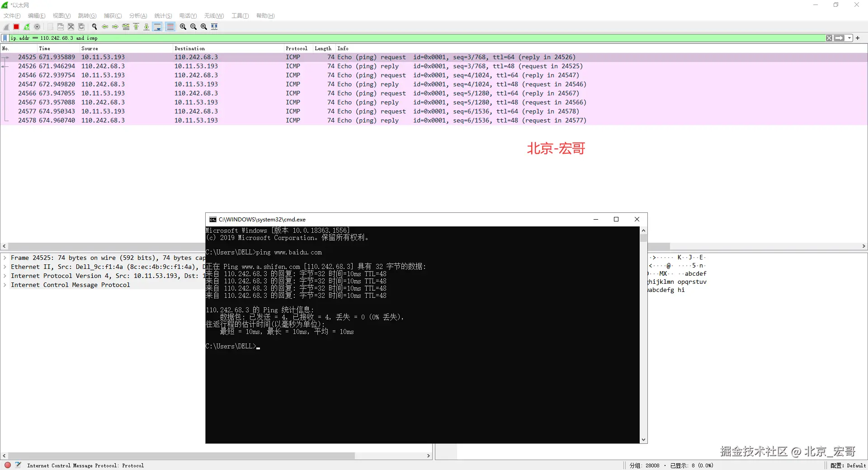Sort by the Info column header
The width and height of the screenshot is (868, 470).
(601, 48)
